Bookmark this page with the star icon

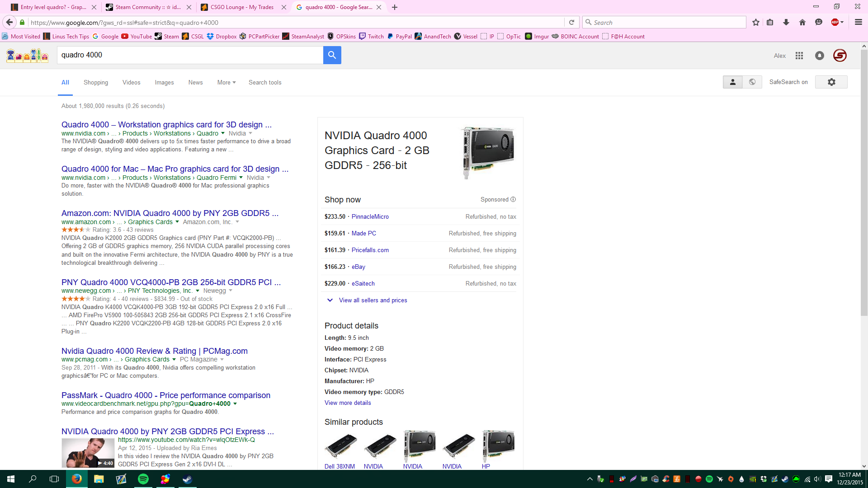pyautogui.click(x=756, y=22)
